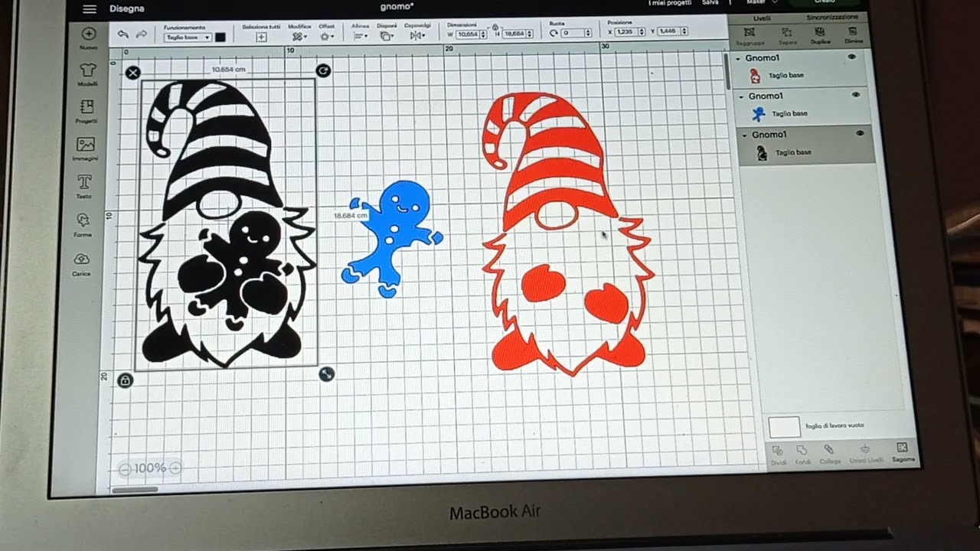980x551 pixels.
Task: Click the Y position stepper arrows
Action: pos(684,31)
